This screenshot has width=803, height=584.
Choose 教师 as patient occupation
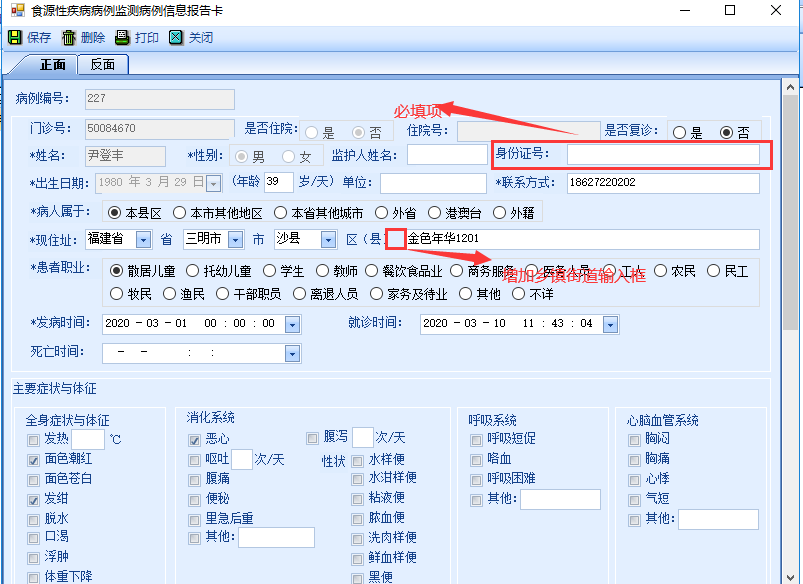[323, 270]
